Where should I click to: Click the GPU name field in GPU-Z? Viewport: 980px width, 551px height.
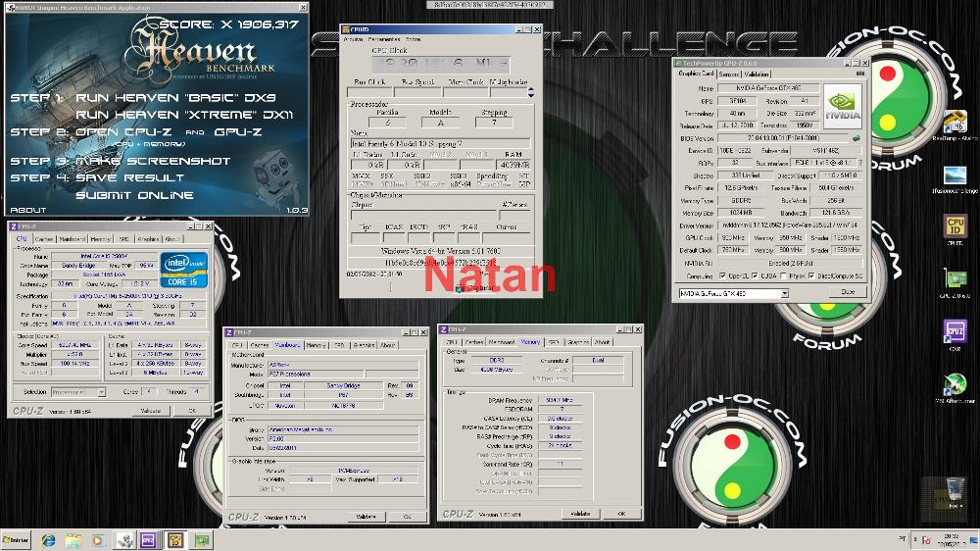coord(768,88)
